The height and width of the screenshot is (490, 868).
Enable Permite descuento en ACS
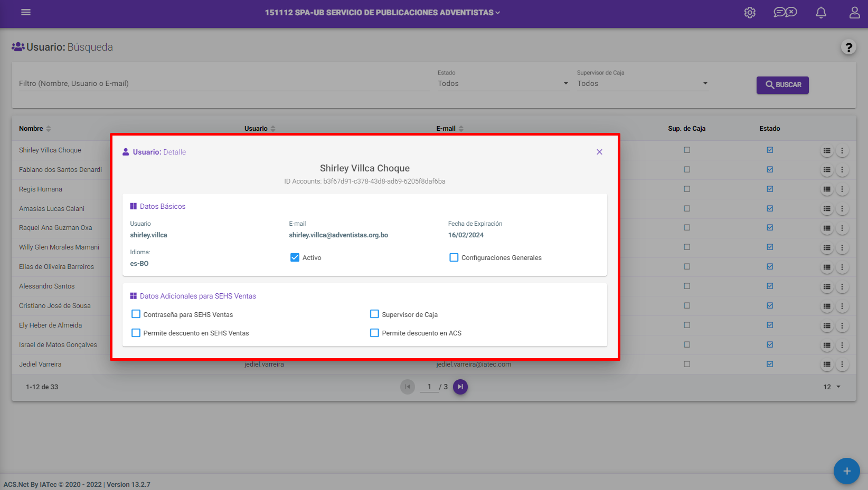374,333
